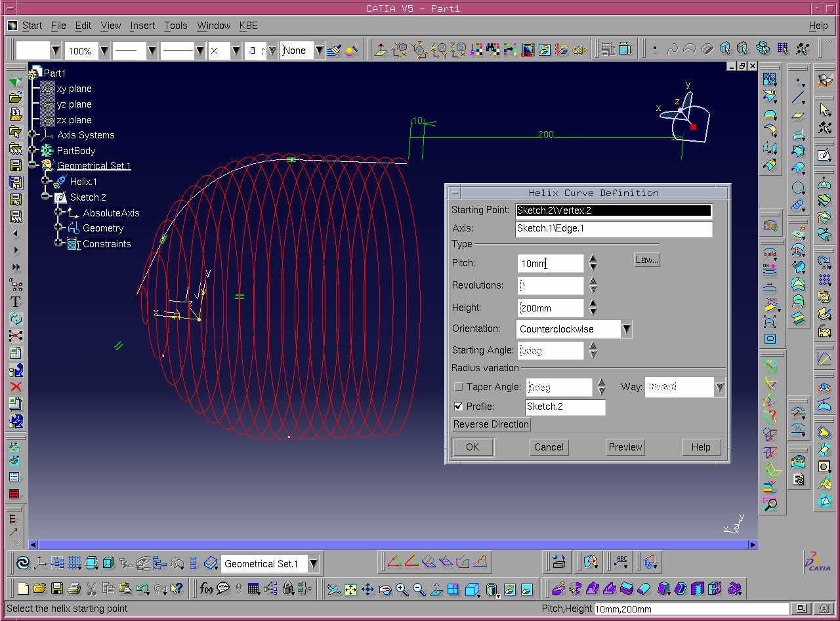Screen dimensions: 840x621
Task: Uncheck the Profile checkbox
Action: [x=458, y=407]
